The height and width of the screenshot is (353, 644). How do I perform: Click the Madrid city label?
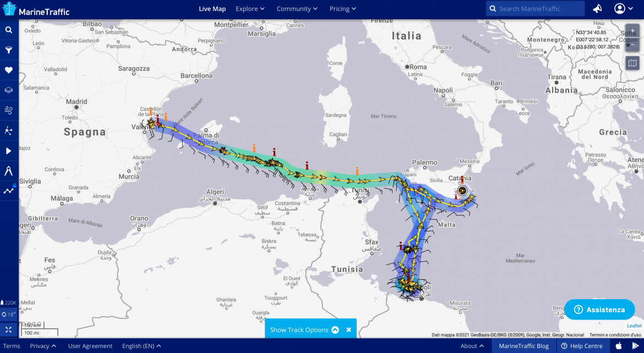click(x=77, y=101)
